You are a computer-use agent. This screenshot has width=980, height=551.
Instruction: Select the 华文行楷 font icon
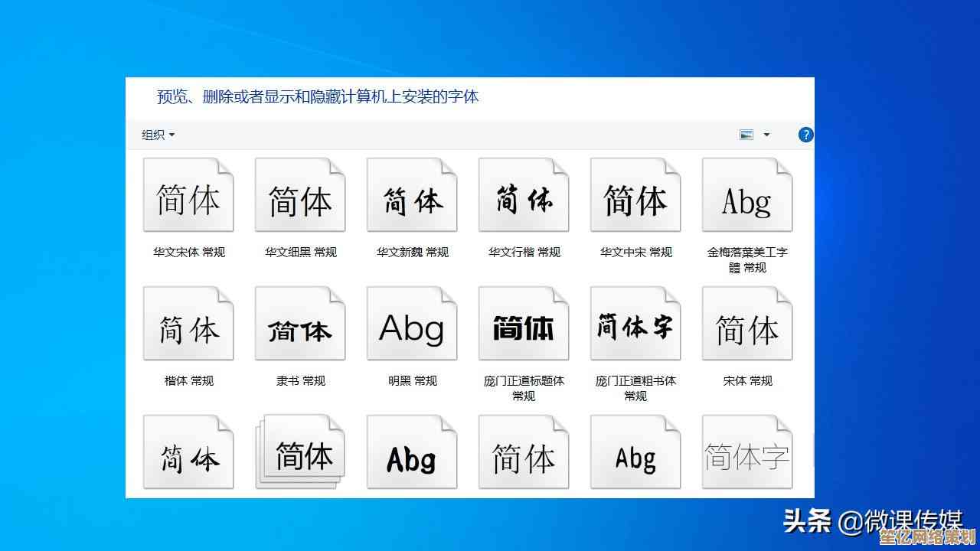pos(524,195)
